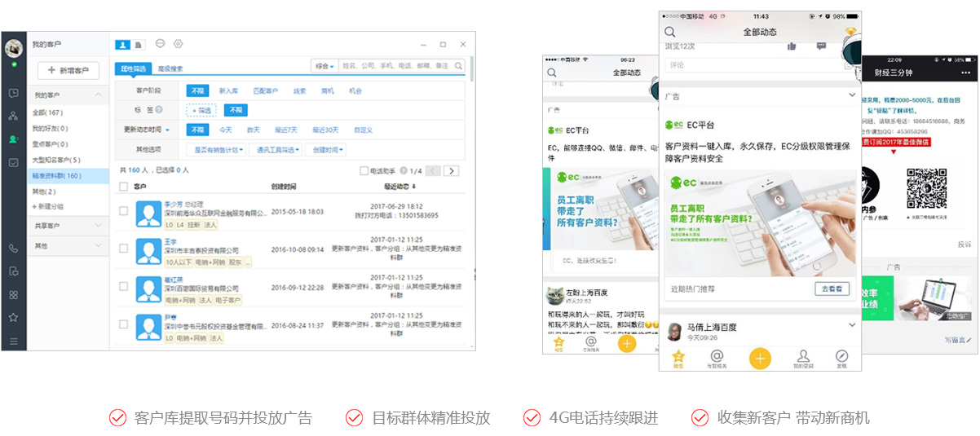
Task: Click the user avatar in the EC sidebar
Action: 14,48
